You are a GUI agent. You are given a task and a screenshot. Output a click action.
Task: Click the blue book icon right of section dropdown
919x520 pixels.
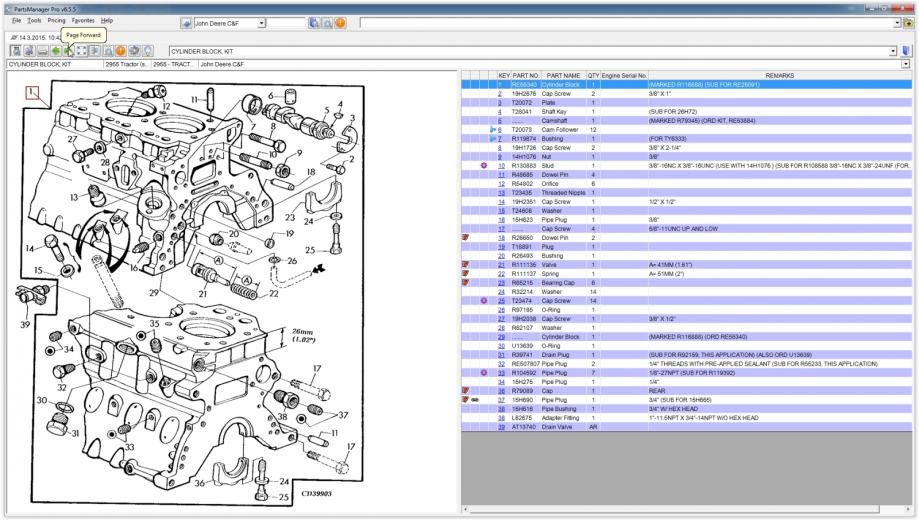906,52
